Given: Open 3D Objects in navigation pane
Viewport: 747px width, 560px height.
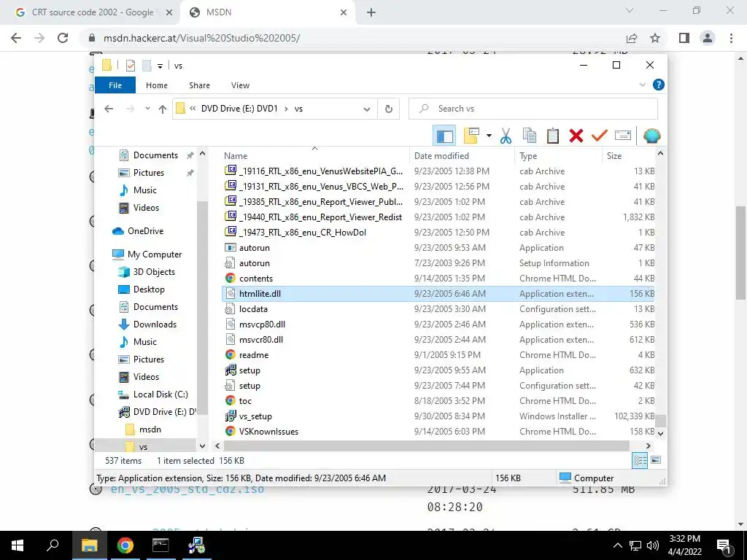Looking at the screenshot, I should coord(154,272).
